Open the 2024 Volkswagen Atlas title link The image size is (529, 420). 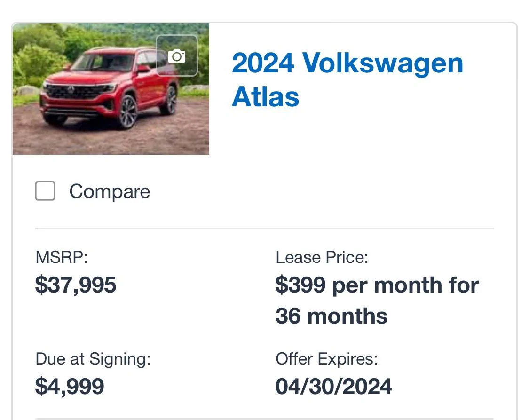click(x=347, y=79)
